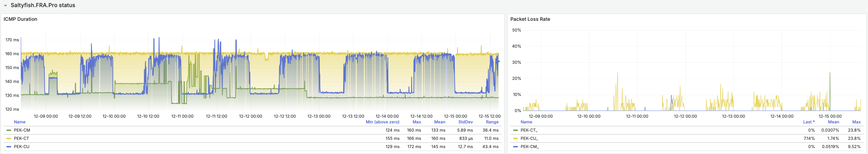Click the Saltyfish.FRA.Pro status row title
Image resolution: width=868 pixels, height=154 pixels.
pyautogui.click(x=43, y=5)
